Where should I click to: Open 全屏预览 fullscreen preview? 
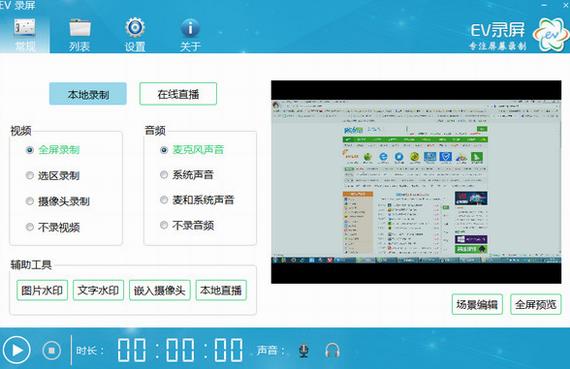pos(536,304)
